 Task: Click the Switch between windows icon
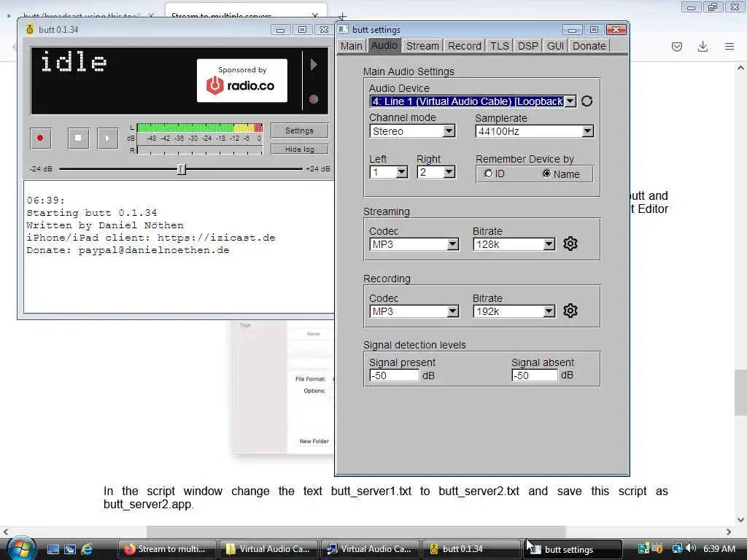pyautogui.click(x=70, y=549)
